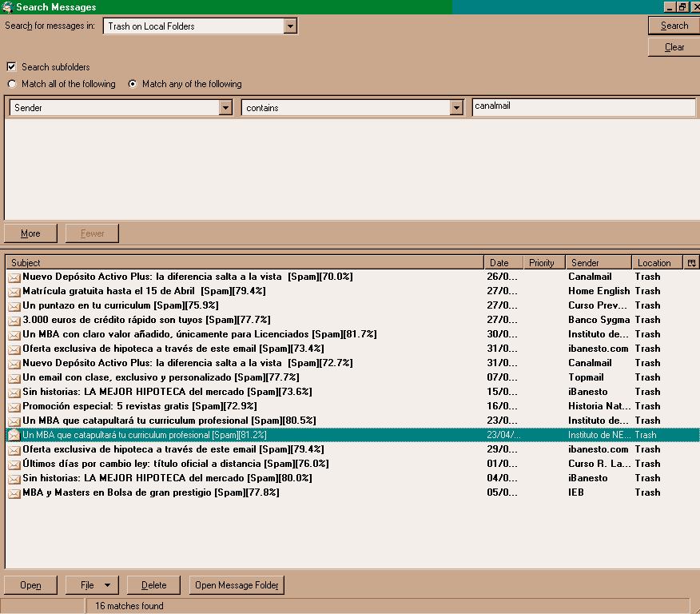This screenshot has width=700, height=614.
Task: Open the column picker icon in results header
Action: coord(691,262)
